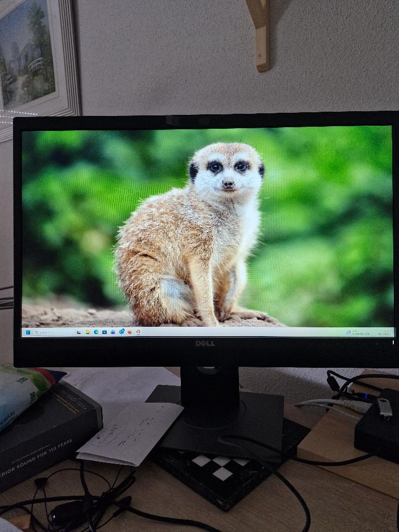Open the last pinned taskbar app with the active indicator
Screen dimensions: 399x532
(138, 332)
